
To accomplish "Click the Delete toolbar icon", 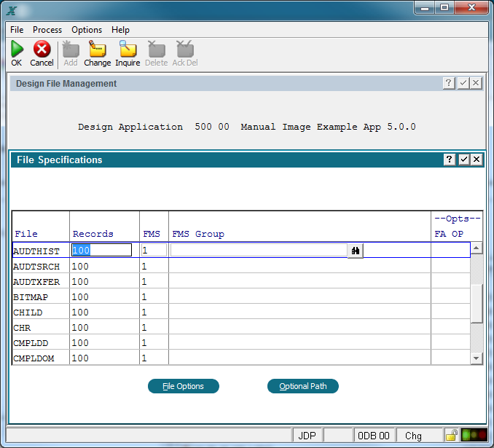I will click(157, 49).
